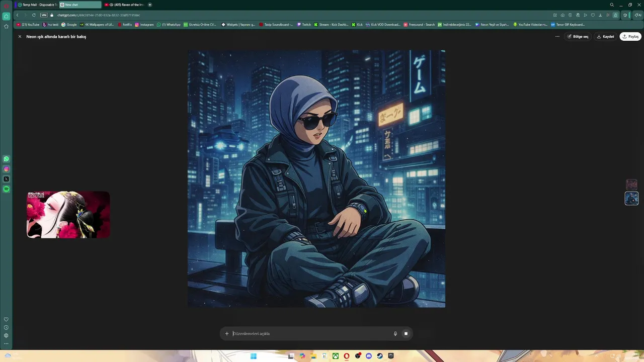Open Windows Start menu on taskbar
Screen dimensions: 644x362
pos(254,356)
